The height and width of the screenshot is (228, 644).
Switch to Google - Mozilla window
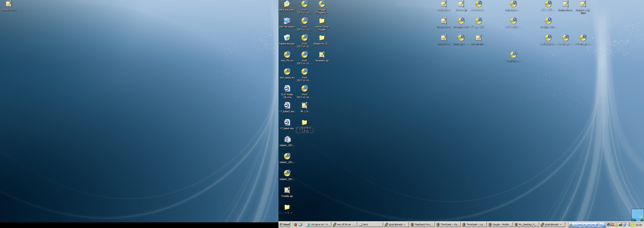[500, 225]
